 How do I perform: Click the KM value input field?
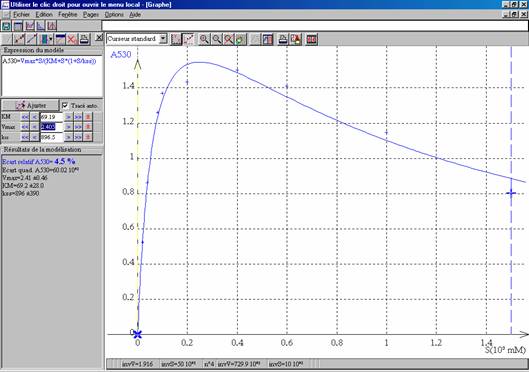pyautogui.click(x=52, y=117)
